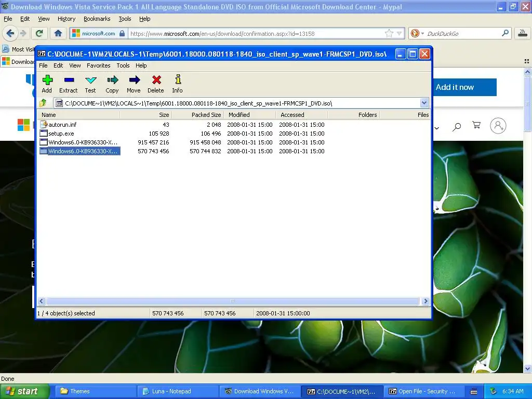The image size is (532, 399).
Task: Open the 7-Zip File menu
Action: pos(43,65)
